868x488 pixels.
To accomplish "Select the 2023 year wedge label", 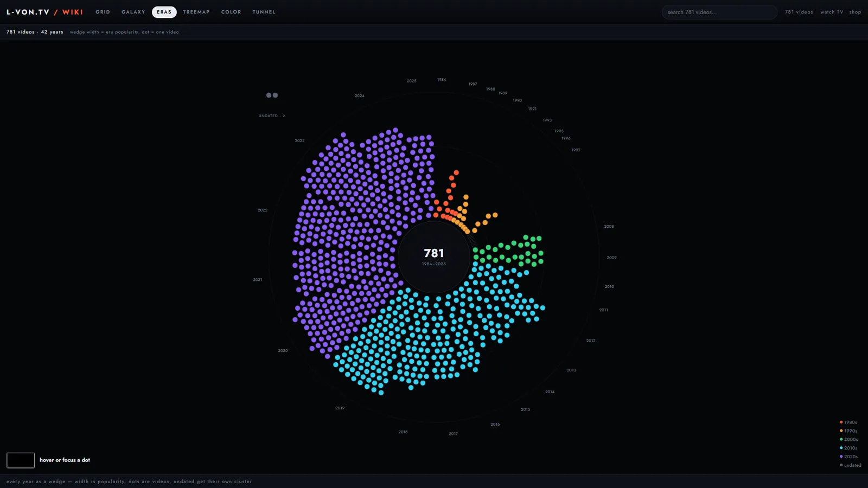I will tap(299, 140).
